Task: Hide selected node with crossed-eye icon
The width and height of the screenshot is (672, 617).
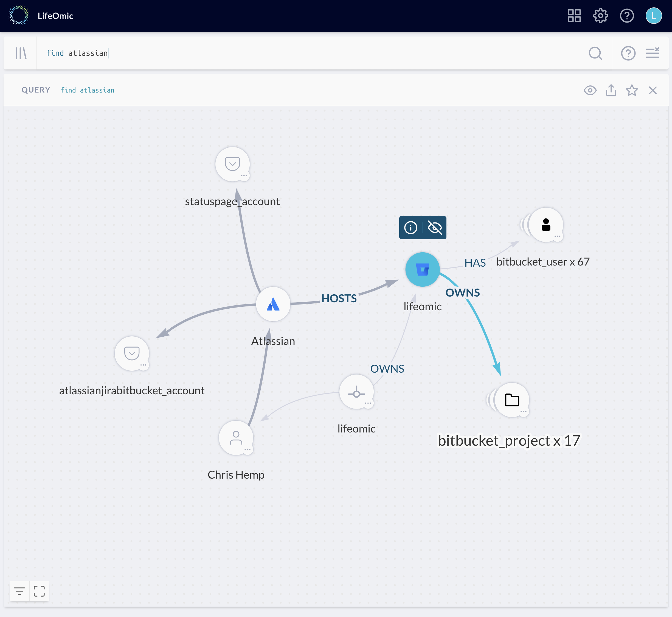Action: [x=435, y=228]
